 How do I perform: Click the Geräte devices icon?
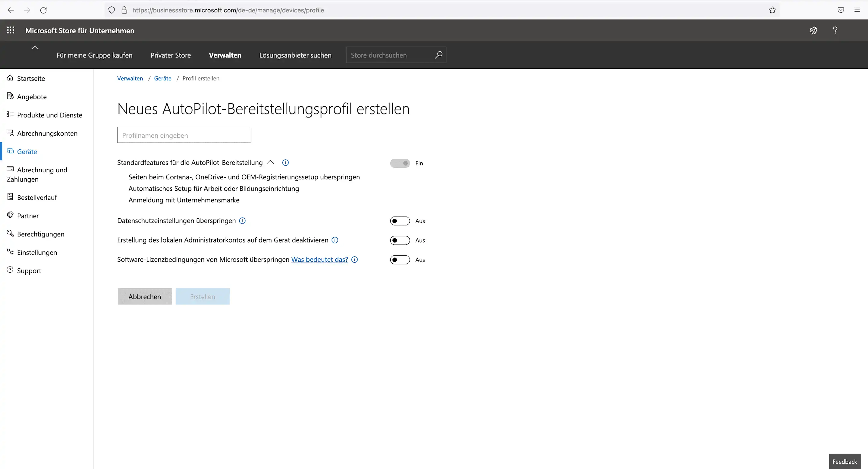[x=10, y=151]
